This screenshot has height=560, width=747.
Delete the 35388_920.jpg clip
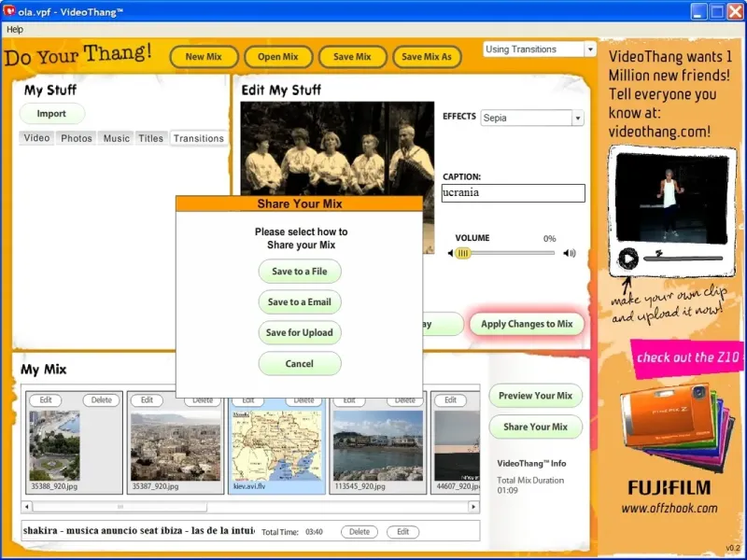[102, 400]
